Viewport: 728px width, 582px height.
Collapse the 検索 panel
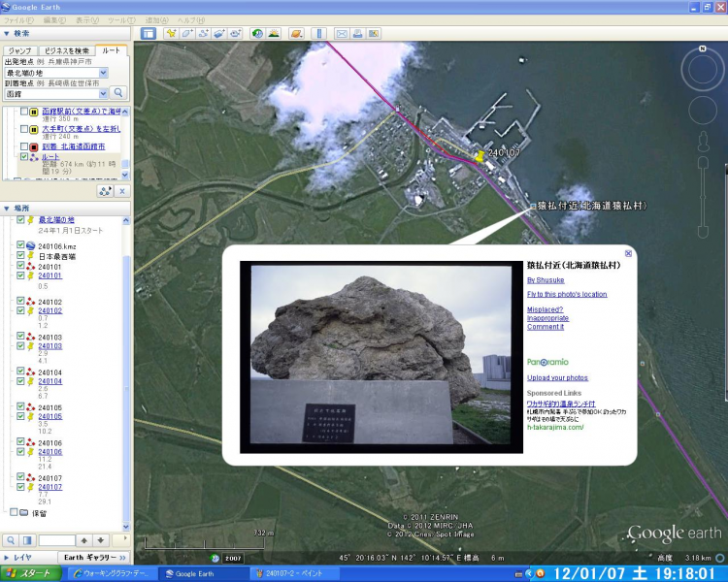7,33
